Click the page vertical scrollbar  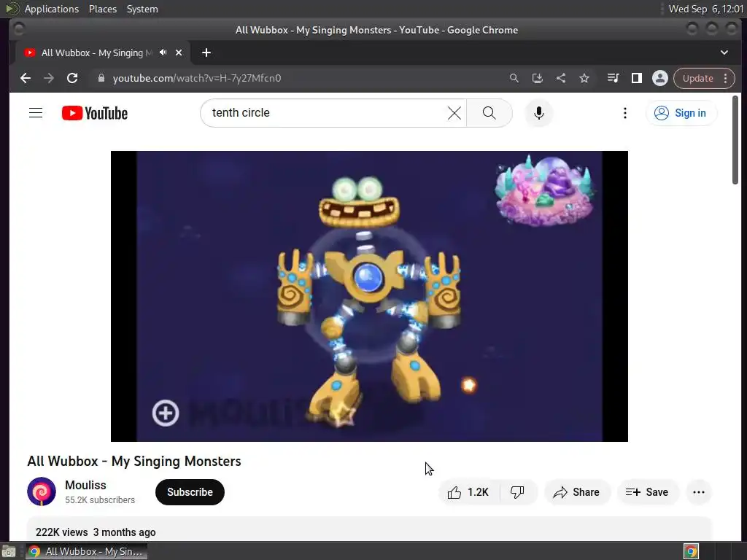[735, 139]
